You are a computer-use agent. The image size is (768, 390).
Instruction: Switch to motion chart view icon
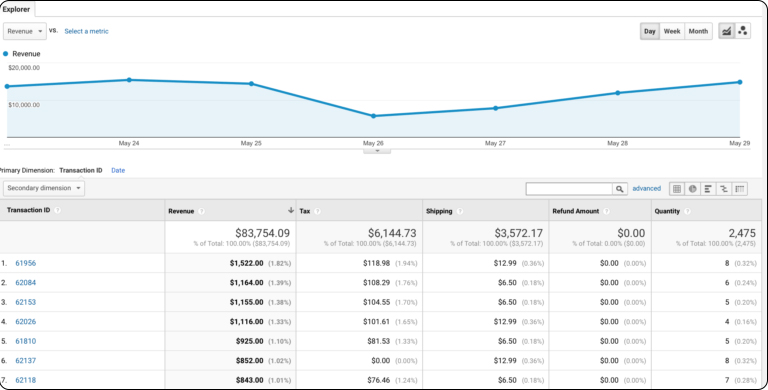(743, 31)
